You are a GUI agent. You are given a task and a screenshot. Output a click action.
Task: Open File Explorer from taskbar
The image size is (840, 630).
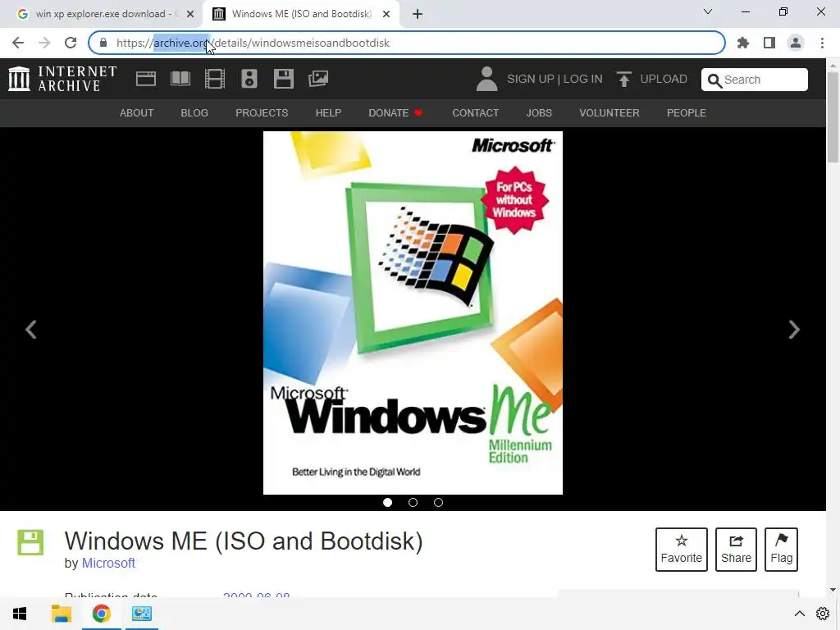tap(61, 614)
